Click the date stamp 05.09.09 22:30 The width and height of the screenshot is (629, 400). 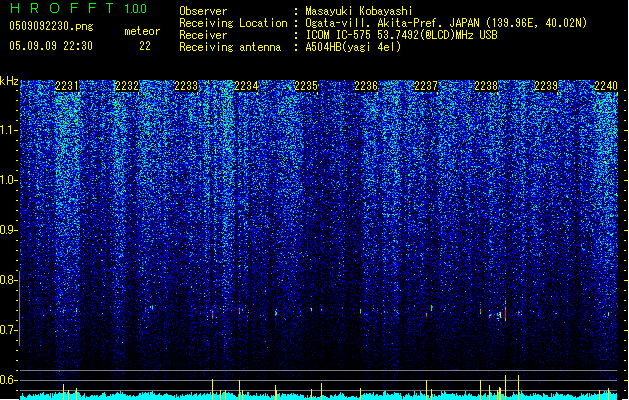pos(51,46)
